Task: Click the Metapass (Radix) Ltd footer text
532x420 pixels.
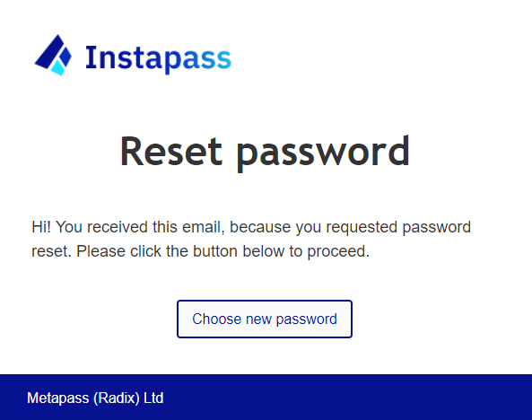Action: (x=95, y=398)
